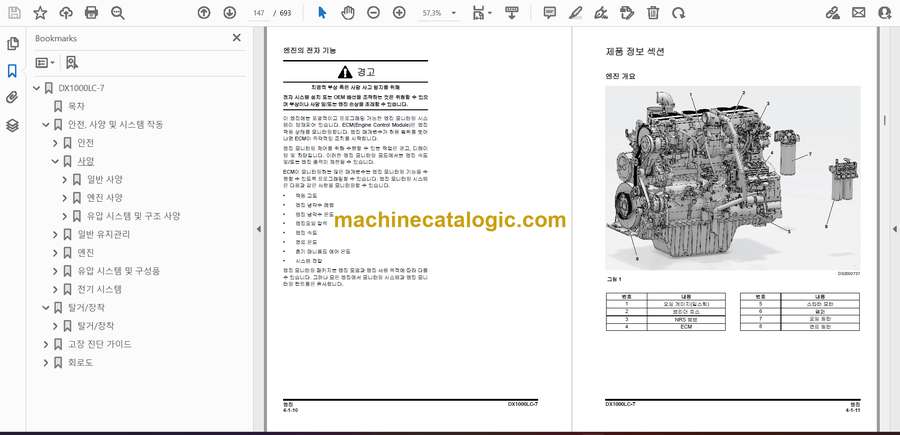This screenshot has height=435, width=900.
Task: Open the Layers panel
Action: click(13, 125)
